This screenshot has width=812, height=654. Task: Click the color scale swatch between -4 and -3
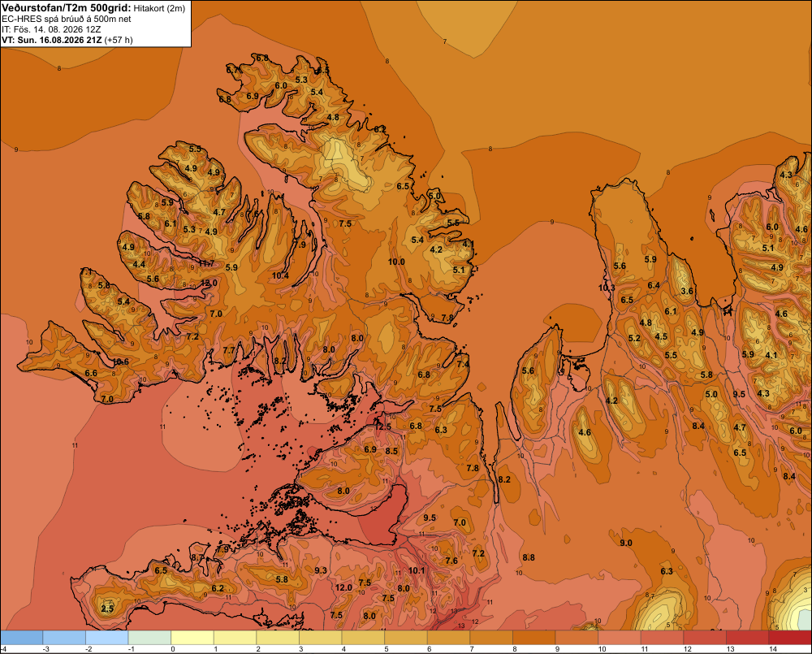22,638
